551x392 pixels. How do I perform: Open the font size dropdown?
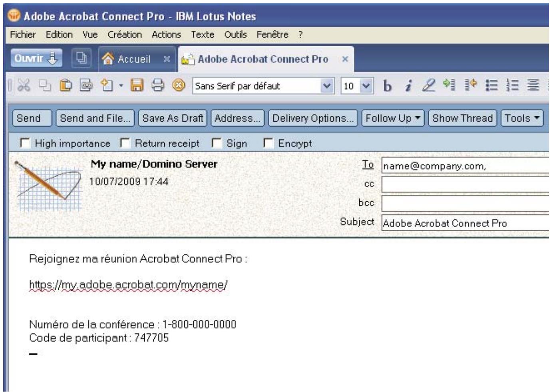click(366, 86)
